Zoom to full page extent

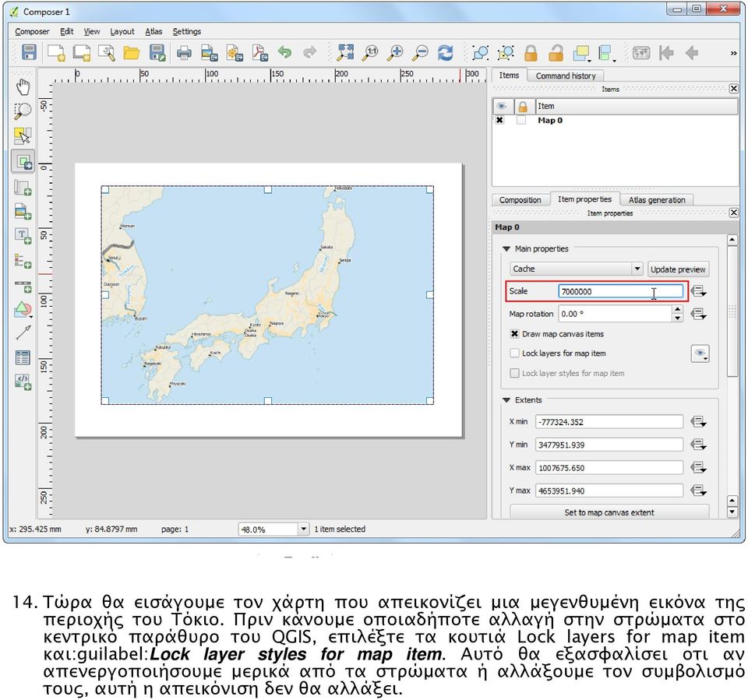pyautogui.click(x=345, y=52)
